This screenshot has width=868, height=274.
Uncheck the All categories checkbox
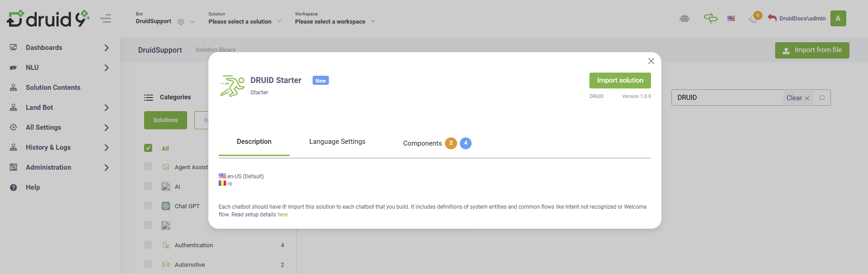point(148,148)
